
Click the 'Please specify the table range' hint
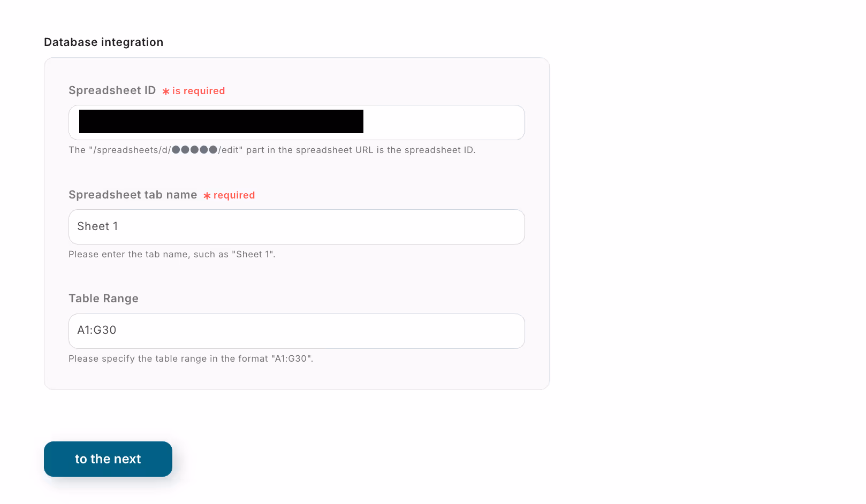click(x=191, y=358)
